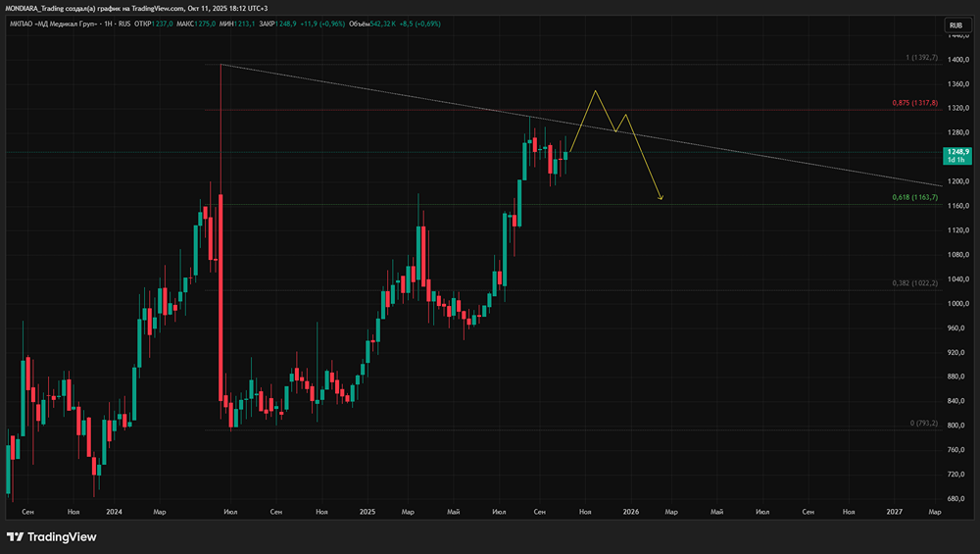Click the header text MONDIARA_Trading создал(а) график
980x554 pixels.
(61, 8)
